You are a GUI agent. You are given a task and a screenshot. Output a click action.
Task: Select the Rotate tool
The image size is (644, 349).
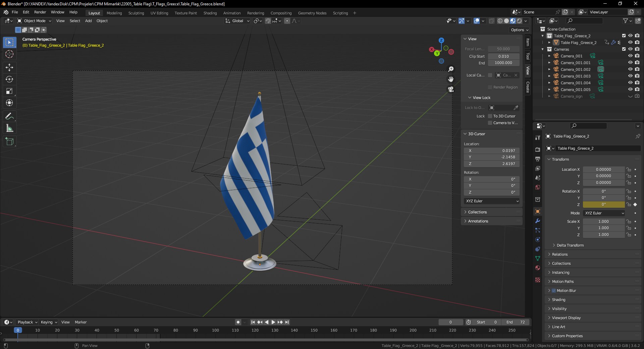(x=9, y=79)
